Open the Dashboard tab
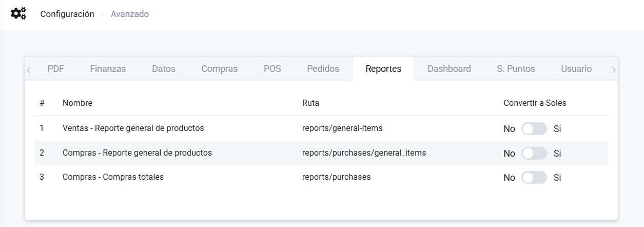Image resolution: width=644 pixels, height=227 pixels. (449, 69)
